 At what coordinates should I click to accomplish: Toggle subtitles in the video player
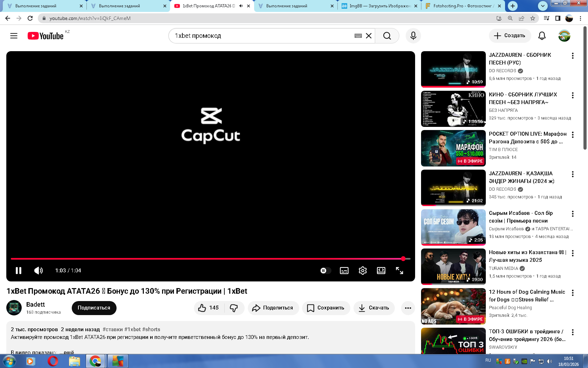(x=344, y=271)
